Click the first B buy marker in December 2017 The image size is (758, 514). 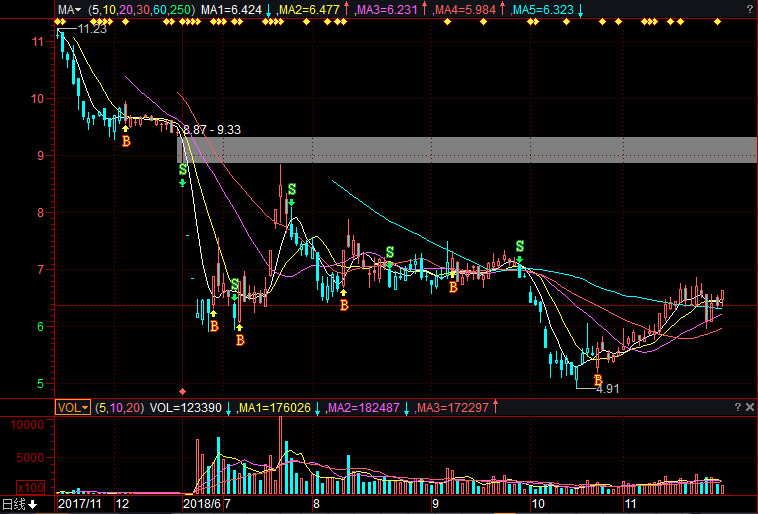tap(126, 141)
